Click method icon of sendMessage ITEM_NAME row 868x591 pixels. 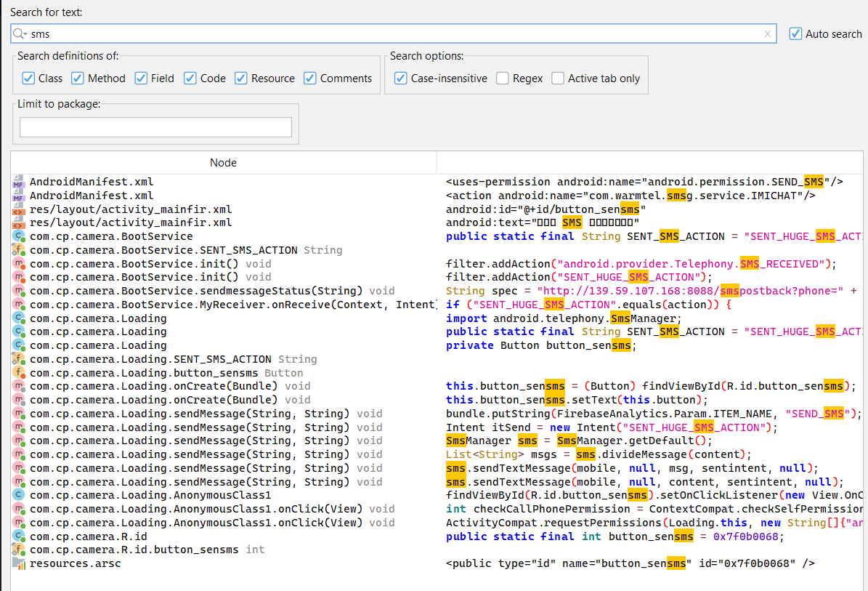tap(19, 414)
